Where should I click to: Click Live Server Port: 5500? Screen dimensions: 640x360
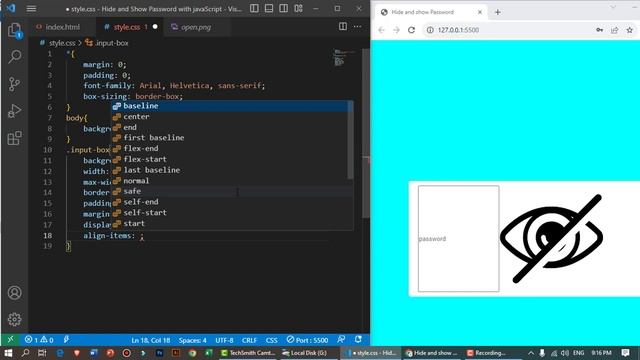point(307,340)
